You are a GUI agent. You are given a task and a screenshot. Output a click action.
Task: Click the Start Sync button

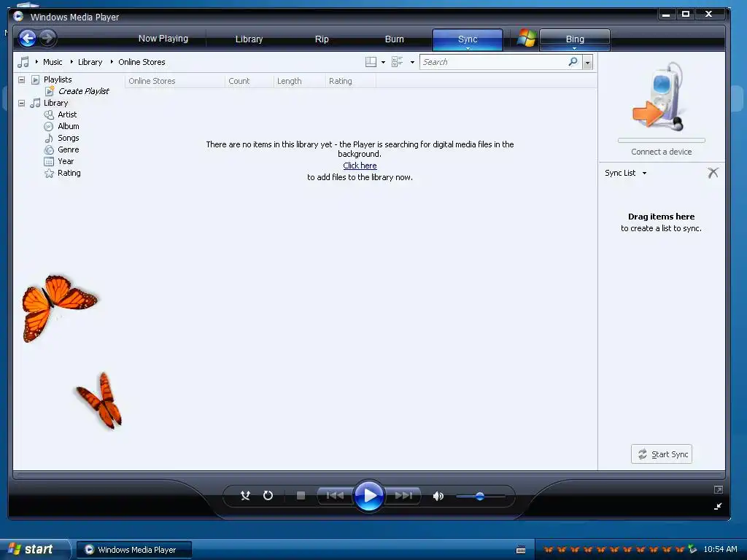[x=662, y=454]
